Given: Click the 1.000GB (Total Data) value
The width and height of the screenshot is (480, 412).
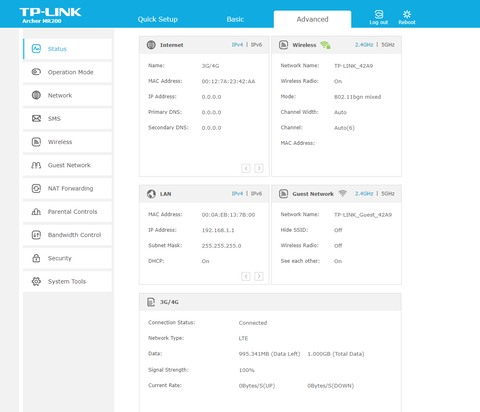Looking at the screenshot, I should click(x=336, y=354).
